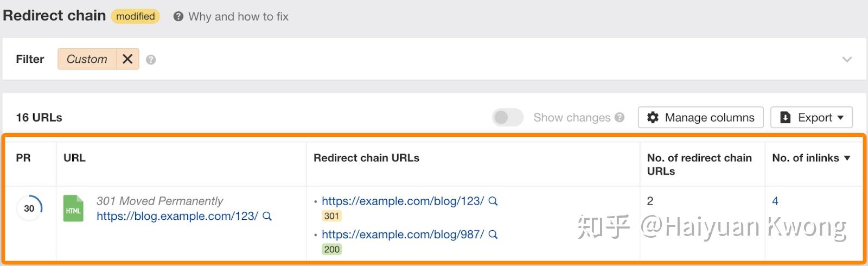Open the Export dropdown

[x=811, y=117]
